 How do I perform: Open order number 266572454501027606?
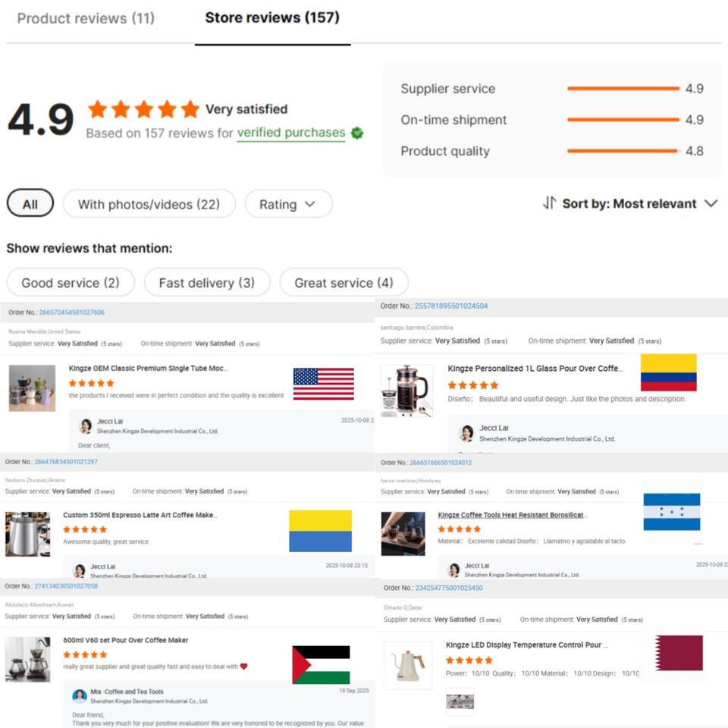click(72, 312)
